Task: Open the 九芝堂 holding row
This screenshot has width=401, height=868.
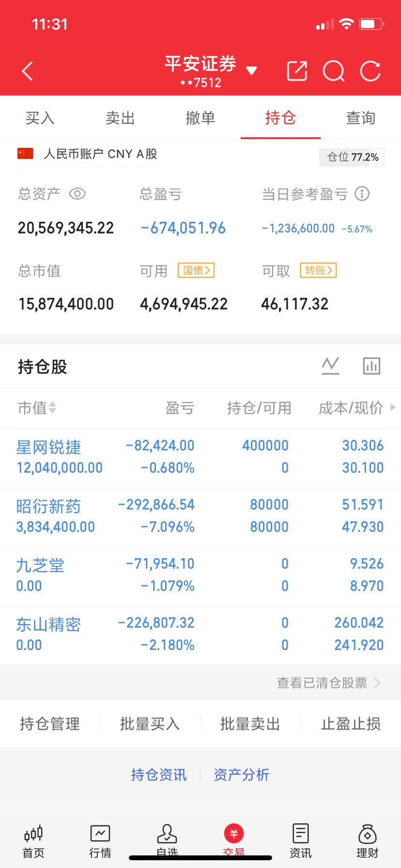Action: (x=200, y=575)
